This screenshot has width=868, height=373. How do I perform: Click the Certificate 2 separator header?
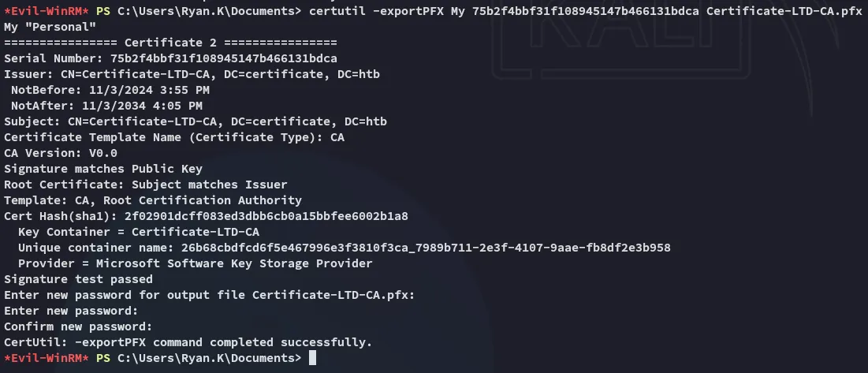pyautogui.click(x=170, y=43)
